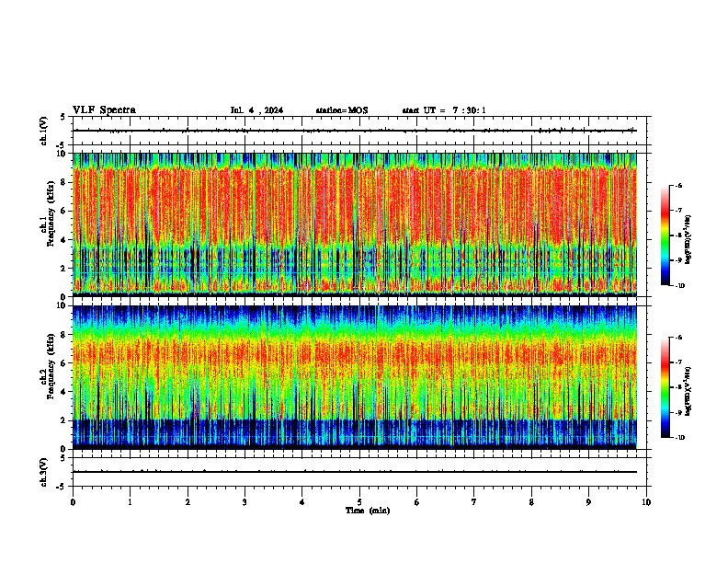Click the "6" kHz tick of ch.1 spectrogram
Screen dimensions: 728x563
[64, 212]
